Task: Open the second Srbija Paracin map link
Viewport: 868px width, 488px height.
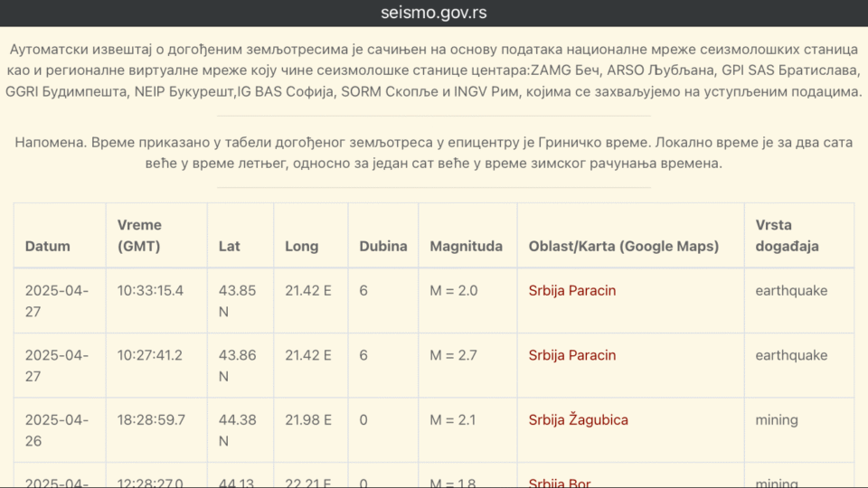Action: (571, 356)
